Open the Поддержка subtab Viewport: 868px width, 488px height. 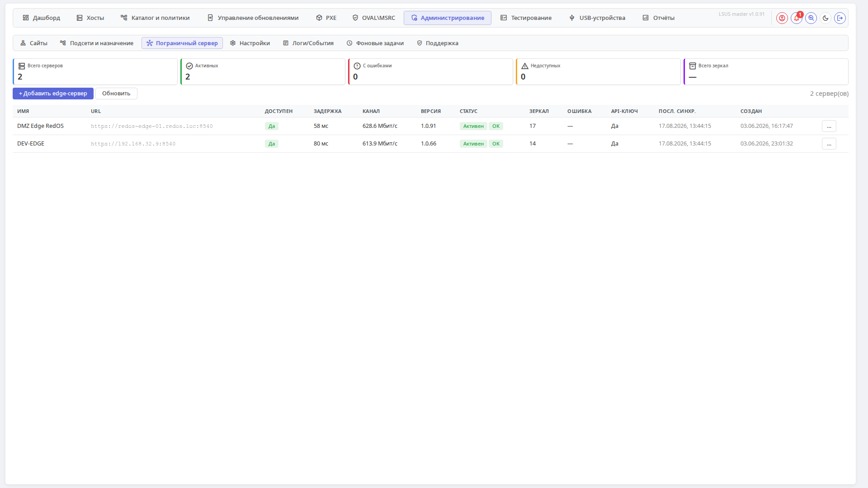pyautogui.click(x=438, y=43)
